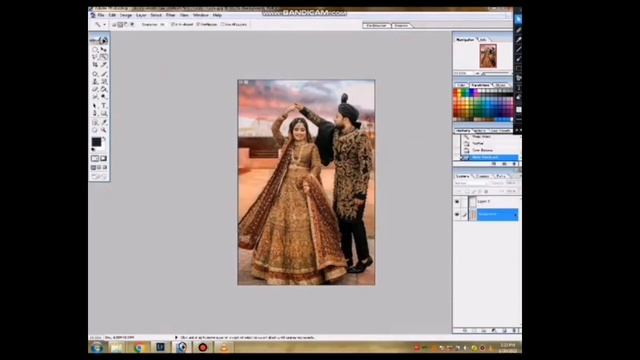
Task: Reset default foreground and background colors
Action: click(x=92, y=149)
